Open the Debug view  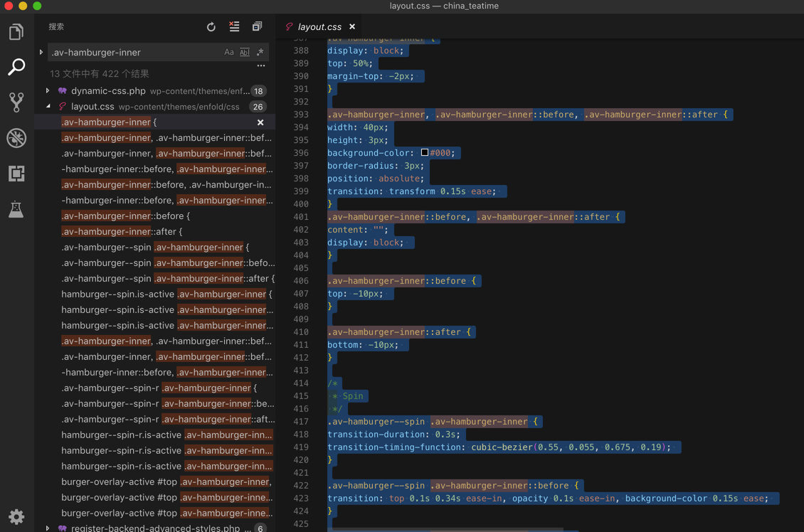click(x=16, y=138)
